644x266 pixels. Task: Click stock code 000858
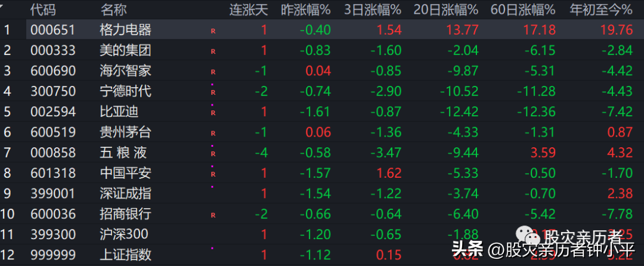coord(53,153)
